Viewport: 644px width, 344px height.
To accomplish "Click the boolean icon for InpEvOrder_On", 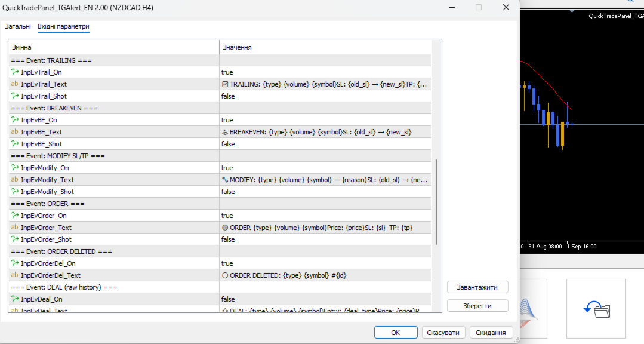I will [x=15, y=216].
